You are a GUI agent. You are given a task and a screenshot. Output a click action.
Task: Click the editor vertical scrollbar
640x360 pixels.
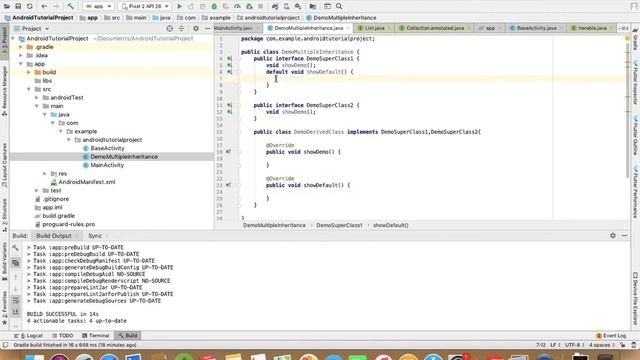click(627, 110)
